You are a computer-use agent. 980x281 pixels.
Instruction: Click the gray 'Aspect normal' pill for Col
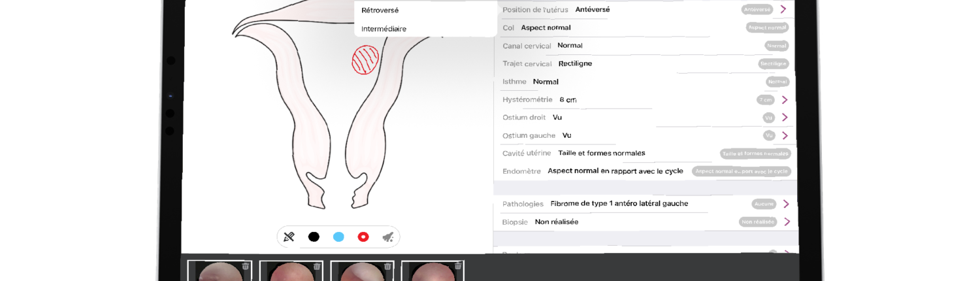point(767,27)
